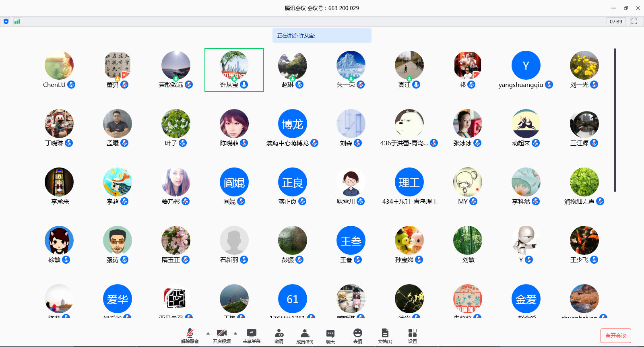Open the 聊天 chat panel
The height and width of the screenshot is (347, 644).
330,335
